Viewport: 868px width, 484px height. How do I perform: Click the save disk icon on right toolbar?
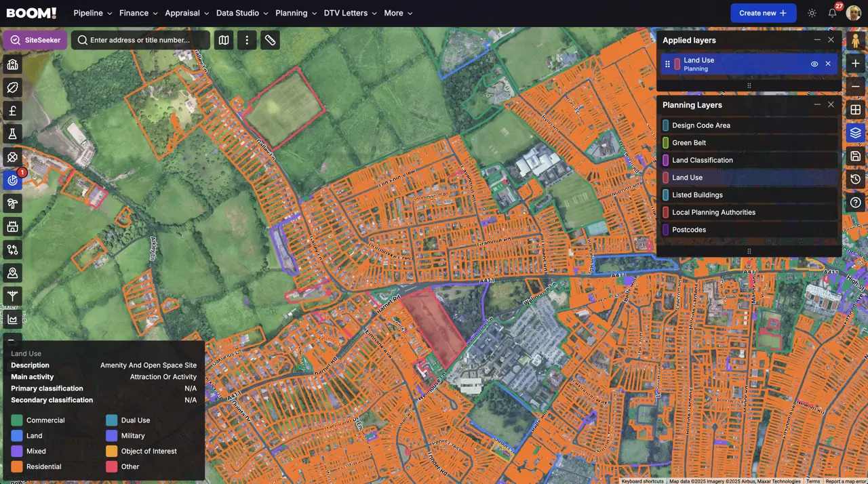pos(856,157)
